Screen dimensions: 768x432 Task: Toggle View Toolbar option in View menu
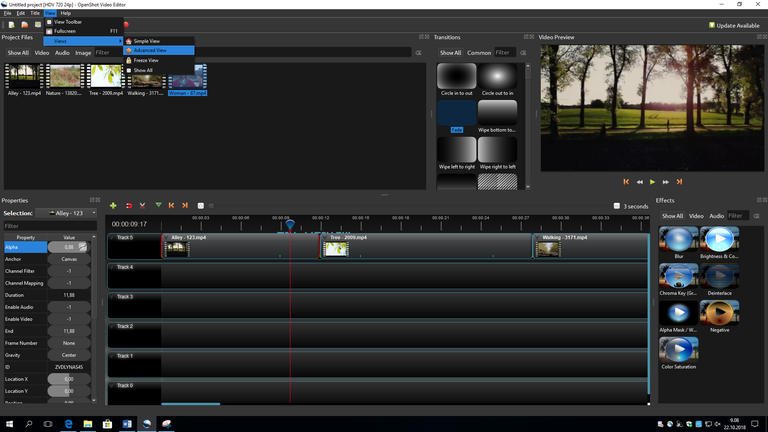pyautogui.click(x=68, y=21)
